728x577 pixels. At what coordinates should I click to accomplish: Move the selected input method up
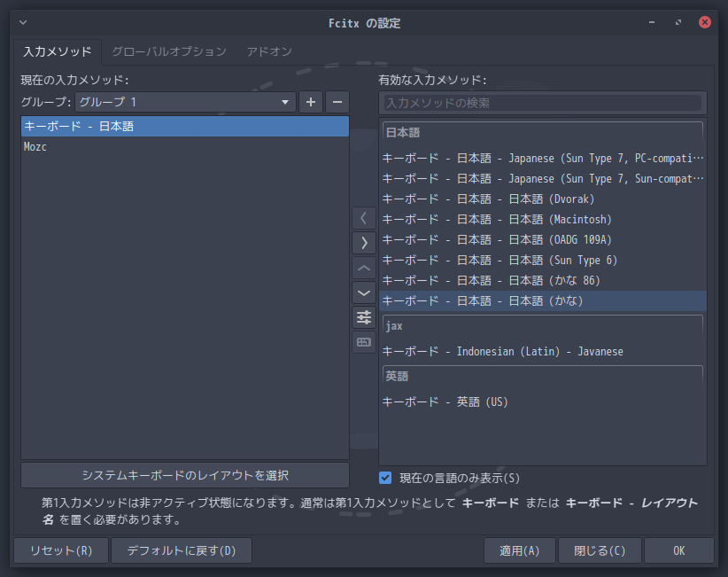pyautogui.click(x=364, y=268)
